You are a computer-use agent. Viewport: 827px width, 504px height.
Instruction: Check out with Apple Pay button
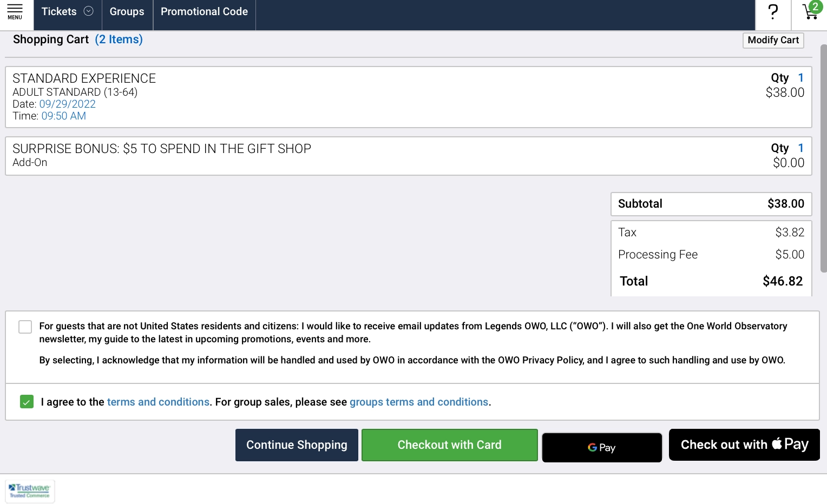pyautogui.click(x=744, y=445)
